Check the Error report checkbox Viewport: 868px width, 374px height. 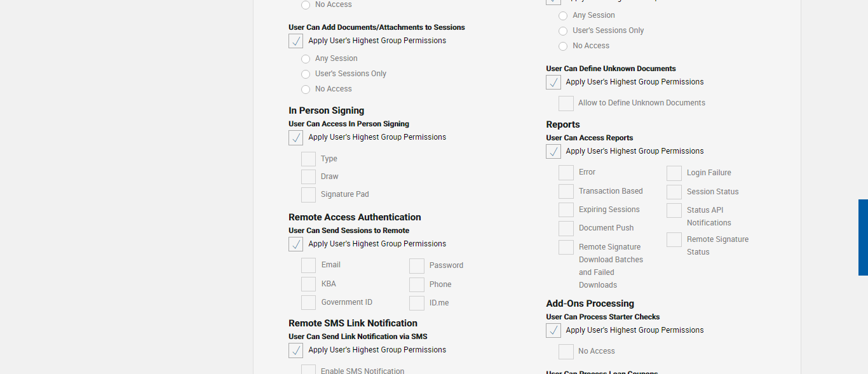click(566, 172)
